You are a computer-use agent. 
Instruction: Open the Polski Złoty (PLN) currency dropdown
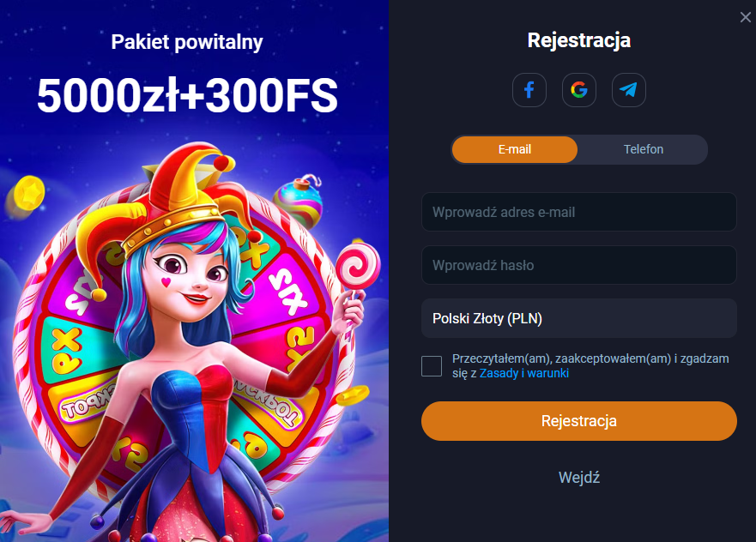pyautogui.click(x=578, y=318)
